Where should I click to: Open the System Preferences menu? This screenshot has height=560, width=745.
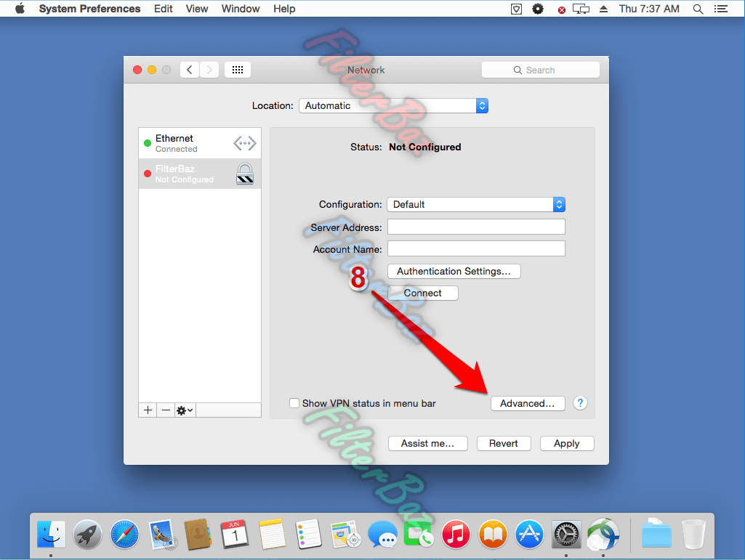[x=89, y=9]
